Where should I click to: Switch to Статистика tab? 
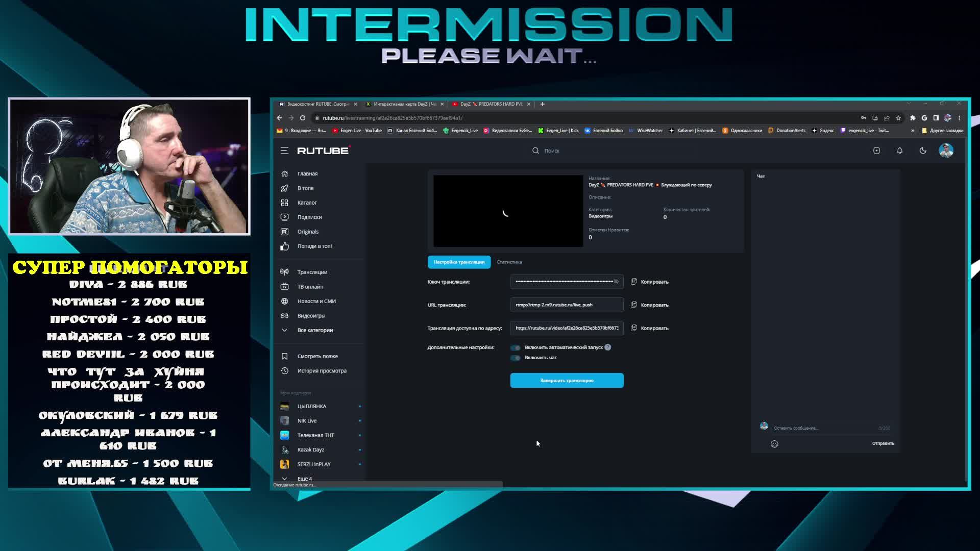[509, 262]
